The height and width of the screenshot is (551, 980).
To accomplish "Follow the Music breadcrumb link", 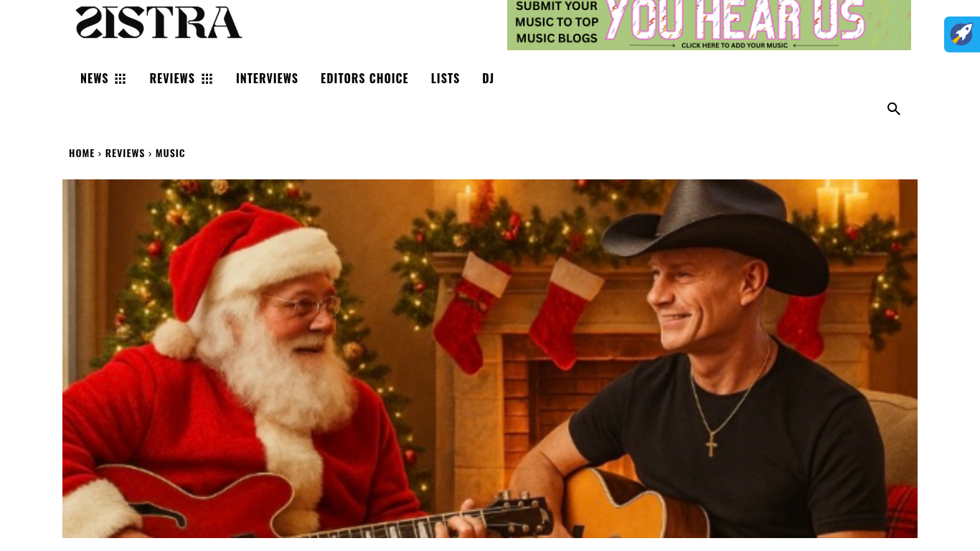I will point(170,153).
